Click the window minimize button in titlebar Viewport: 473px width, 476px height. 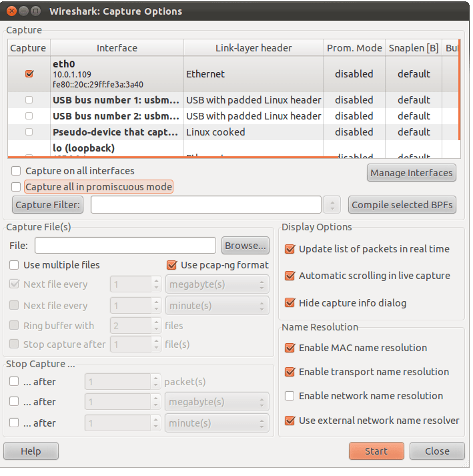point(23,11)
